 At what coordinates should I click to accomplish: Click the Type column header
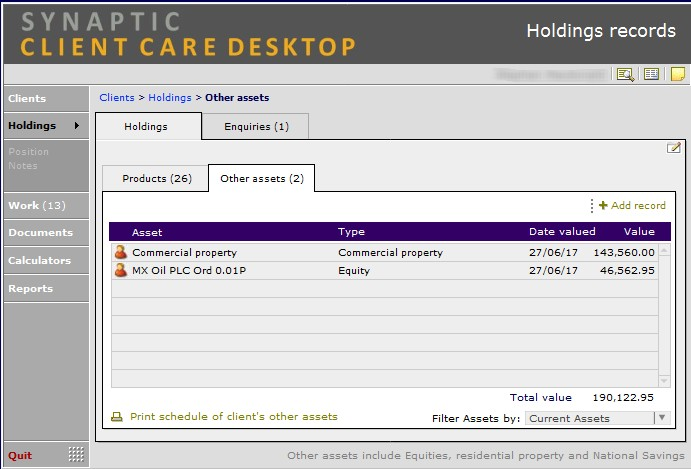tap(351, 232)
